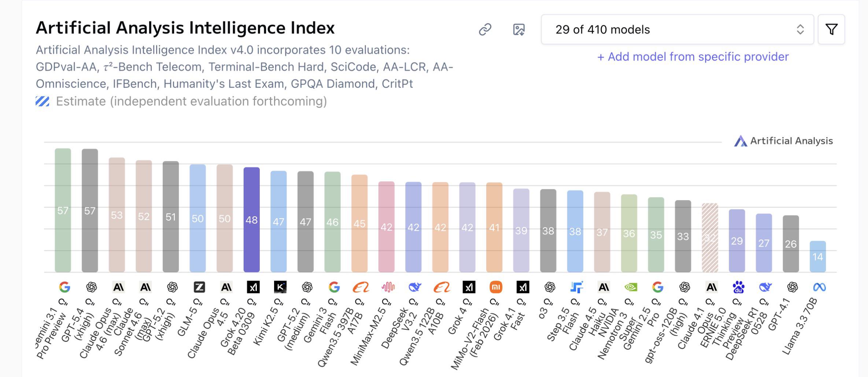This screenshot has height=377, width=868.
Task: Click 'Add model from specific provider' link
Action: (692, 57)
